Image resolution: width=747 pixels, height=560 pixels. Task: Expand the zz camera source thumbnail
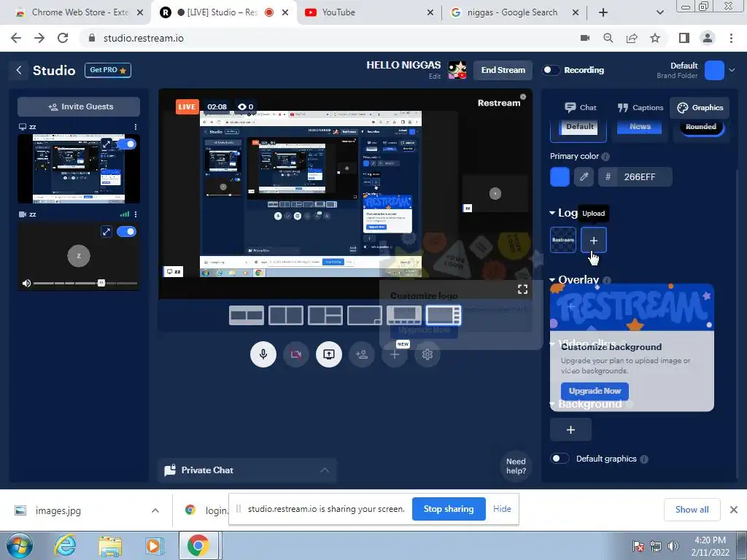107,231
